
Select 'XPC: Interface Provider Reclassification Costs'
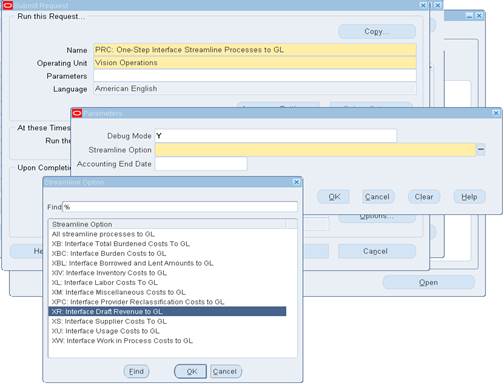click(167, 302)
